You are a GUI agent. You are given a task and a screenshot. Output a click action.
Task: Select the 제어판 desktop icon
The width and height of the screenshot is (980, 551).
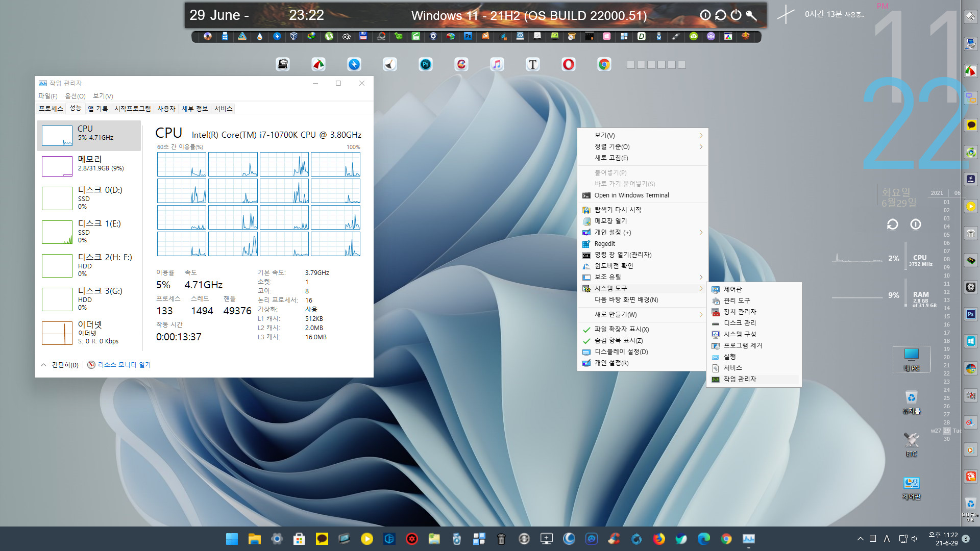tap(911, 488)
